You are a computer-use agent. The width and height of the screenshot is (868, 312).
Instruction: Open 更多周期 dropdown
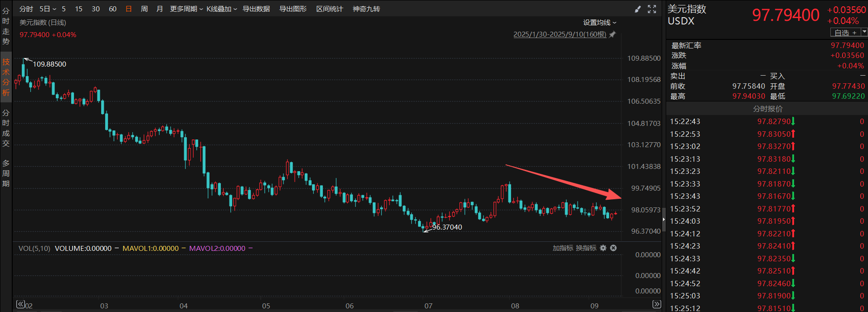[x=186, y=9]
